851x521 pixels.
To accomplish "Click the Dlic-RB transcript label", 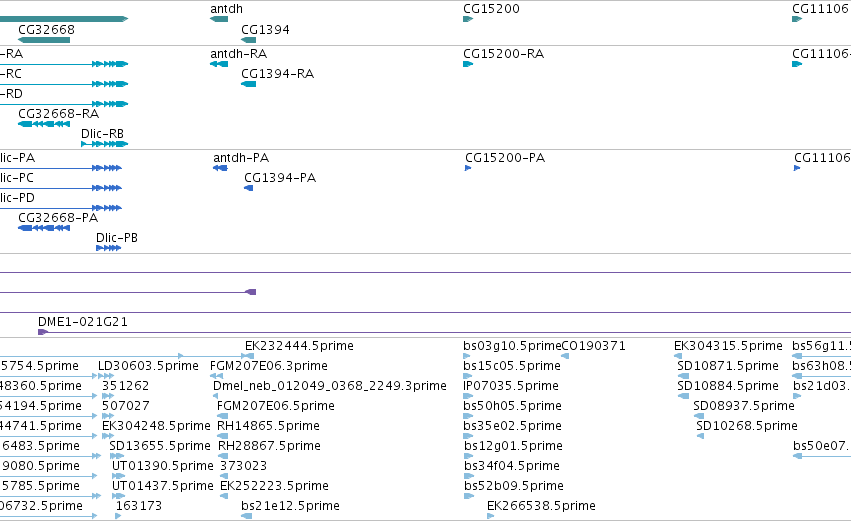I will (x=102, y=134).
